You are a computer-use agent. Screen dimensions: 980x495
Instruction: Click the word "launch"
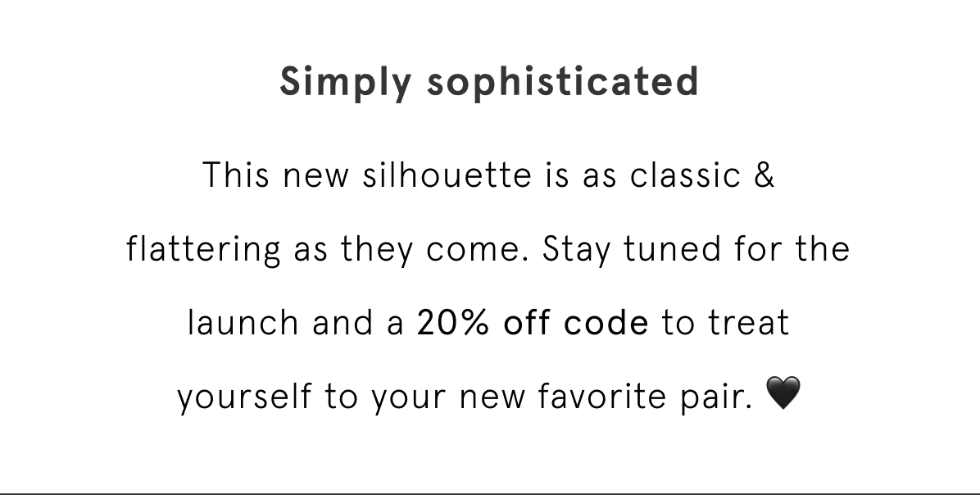tap(243, 323)
